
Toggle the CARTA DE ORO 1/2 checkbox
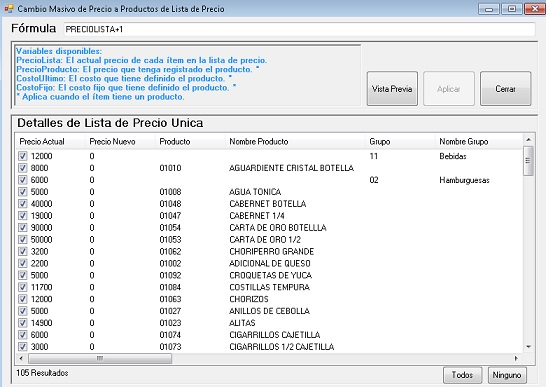tap(23, 239)
